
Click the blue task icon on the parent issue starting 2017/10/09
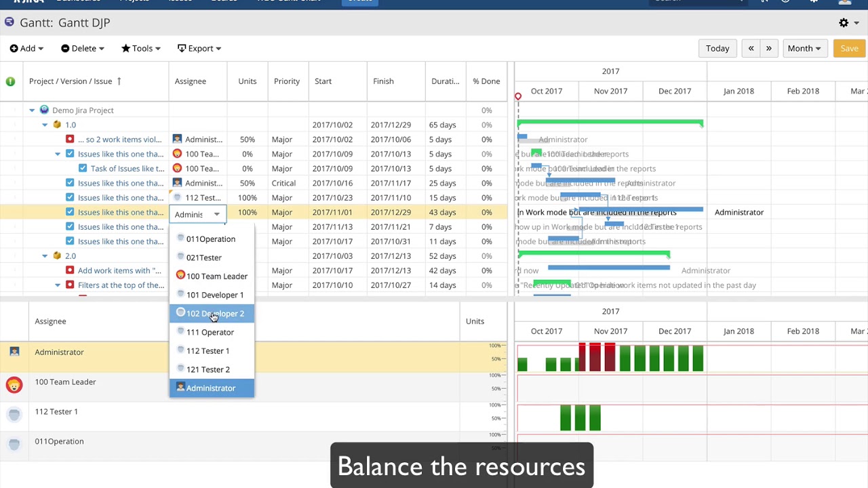(x=70, y=154)
